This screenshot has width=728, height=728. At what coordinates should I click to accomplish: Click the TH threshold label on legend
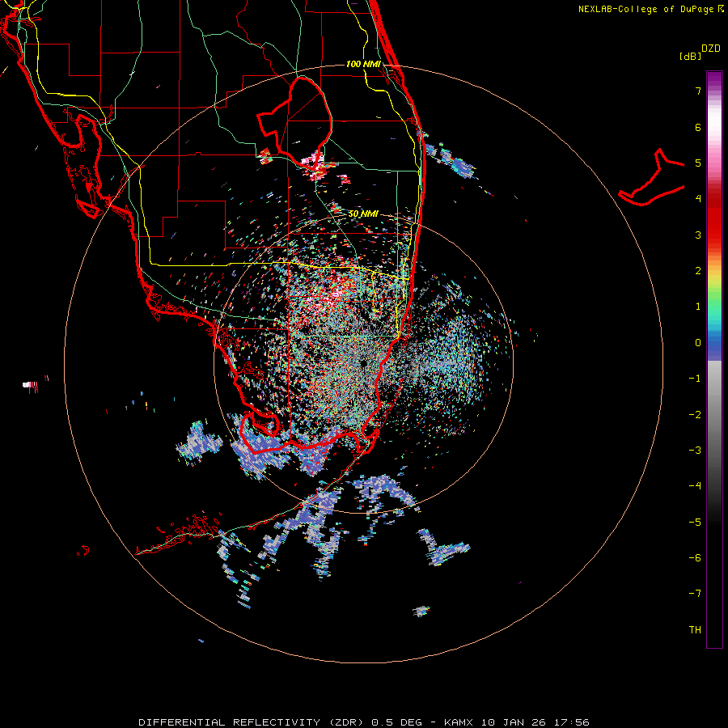click(695, 630)
